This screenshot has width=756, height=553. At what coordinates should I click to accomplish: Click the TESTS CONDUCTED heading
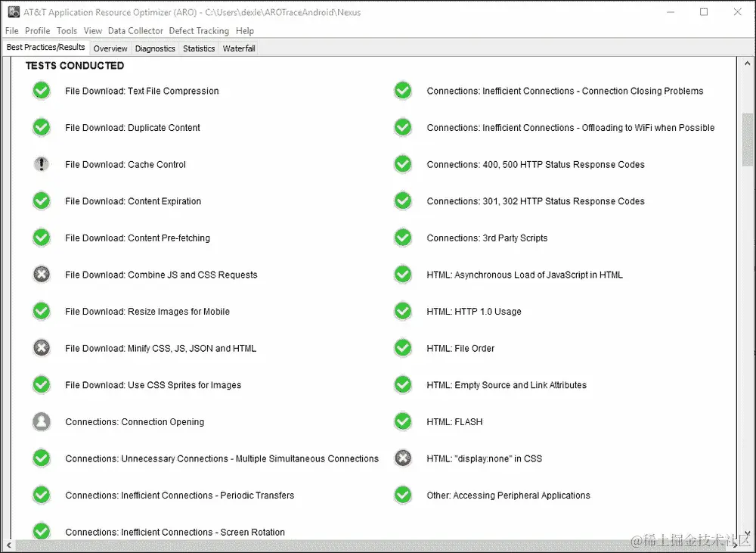coord(75,66)
